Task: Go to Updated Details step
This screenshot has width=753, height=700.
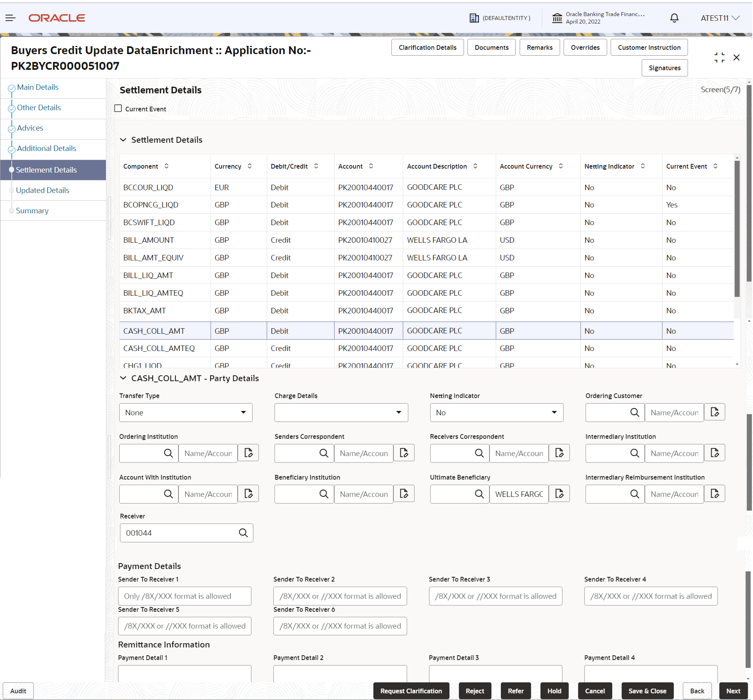Action: pyautogui.click(x=42, y=190)
